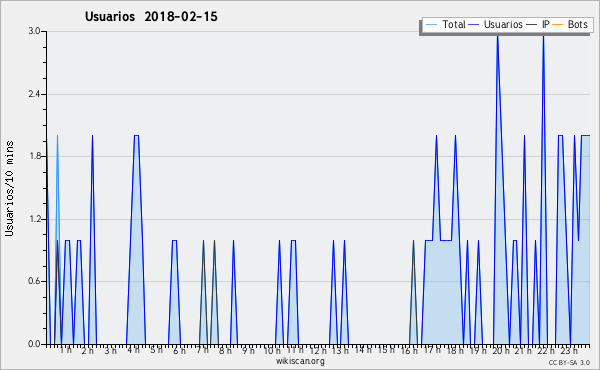Click the 'Total' legend entry
This screenshot has height=370, width=600.
[x=445, y=24]
